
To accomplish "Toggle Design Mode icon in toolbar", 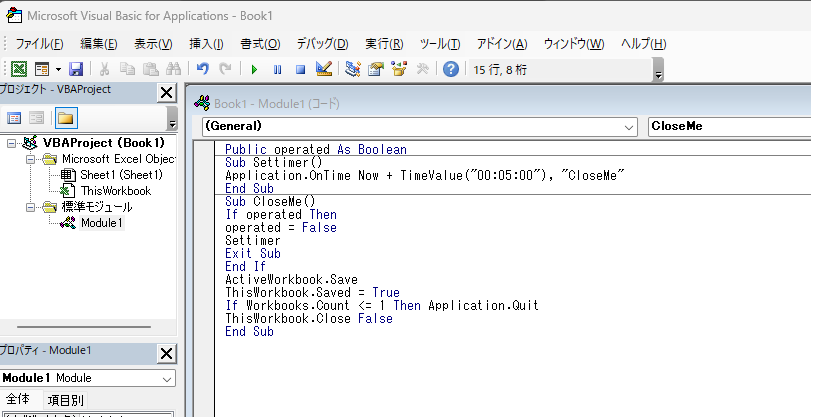I will (x=323, y=69).
